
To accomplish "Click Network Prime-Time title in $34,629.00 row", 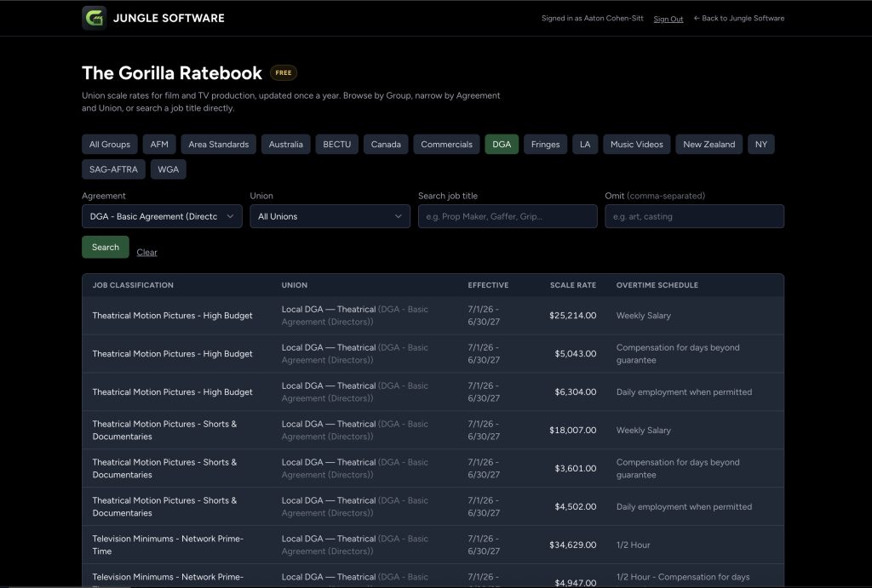I will click(168, 545).
